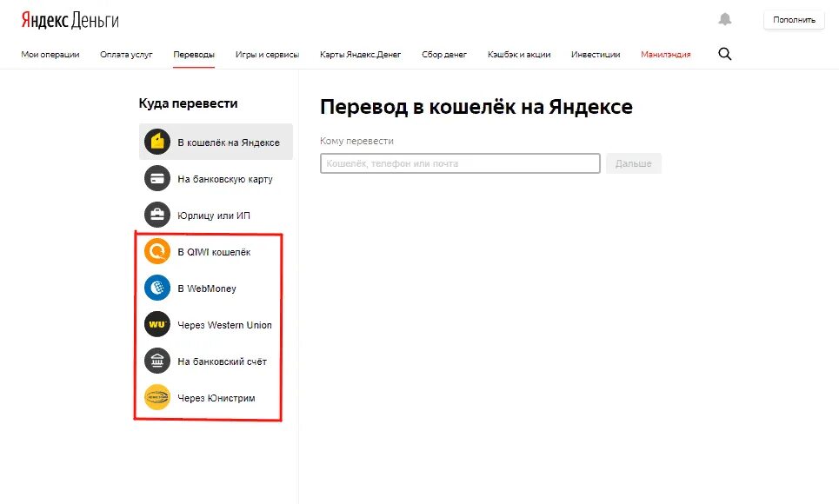Switch to Переводы tab
Screen dimensions: 839x504
pos(194,55)
